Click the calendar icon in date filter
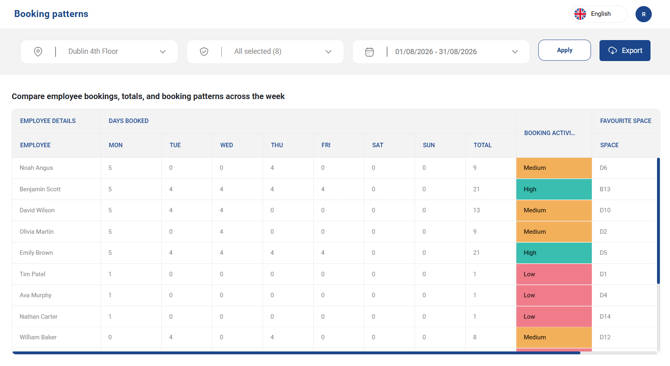 (369, 52)
